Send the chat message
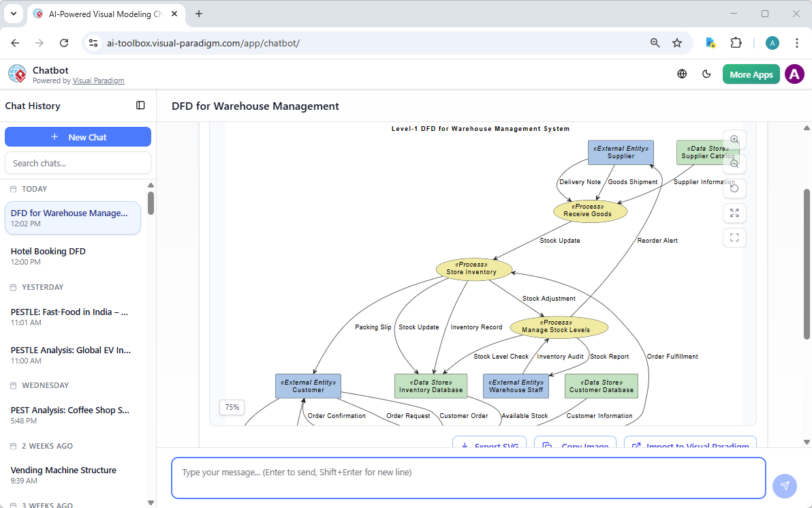Viewport: 812px width, 508px height. coord(785,485)
